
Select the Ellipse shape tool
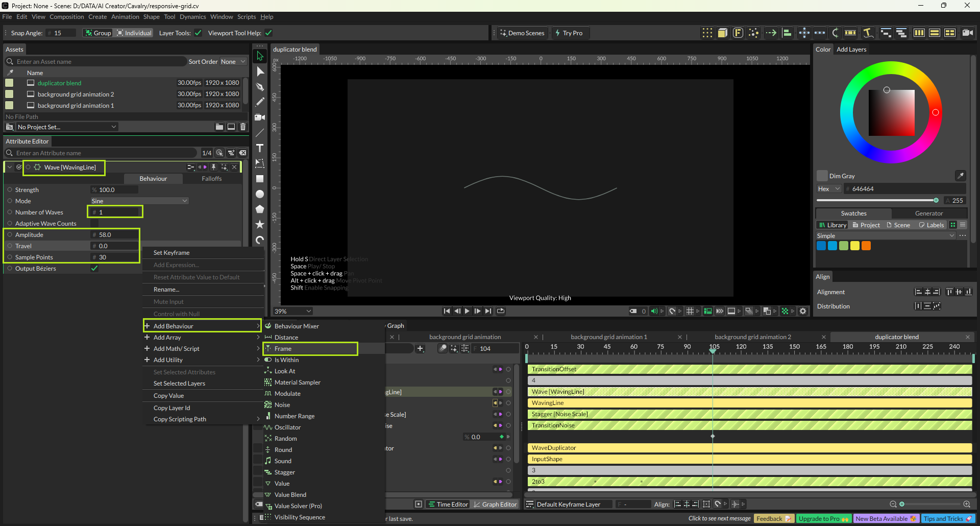260,194
